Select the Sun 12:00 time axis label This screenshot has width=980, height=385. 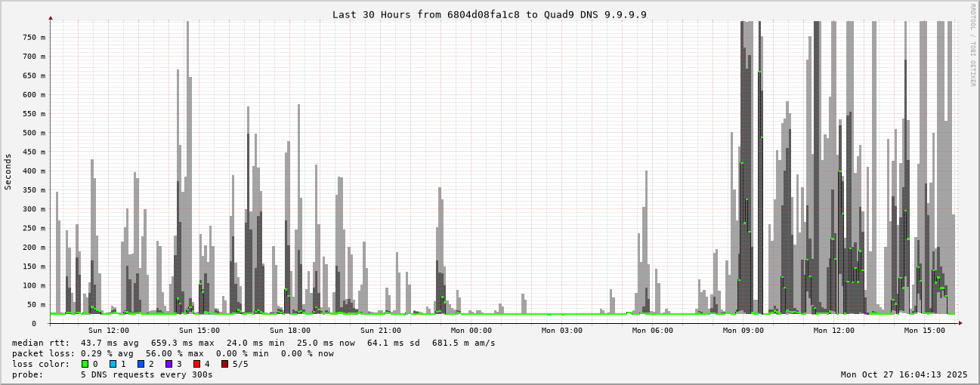click(x=108, y=331)
